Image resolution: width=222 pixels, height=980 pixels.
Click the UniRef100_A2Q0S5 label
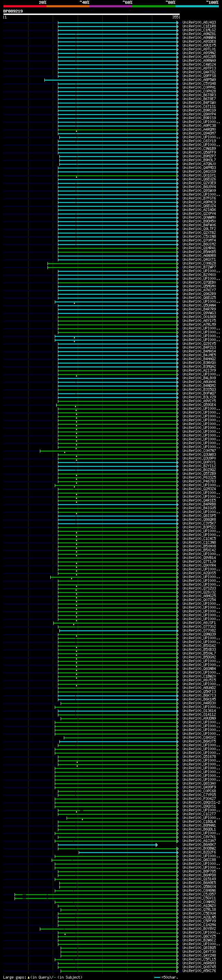pos(199,573)
